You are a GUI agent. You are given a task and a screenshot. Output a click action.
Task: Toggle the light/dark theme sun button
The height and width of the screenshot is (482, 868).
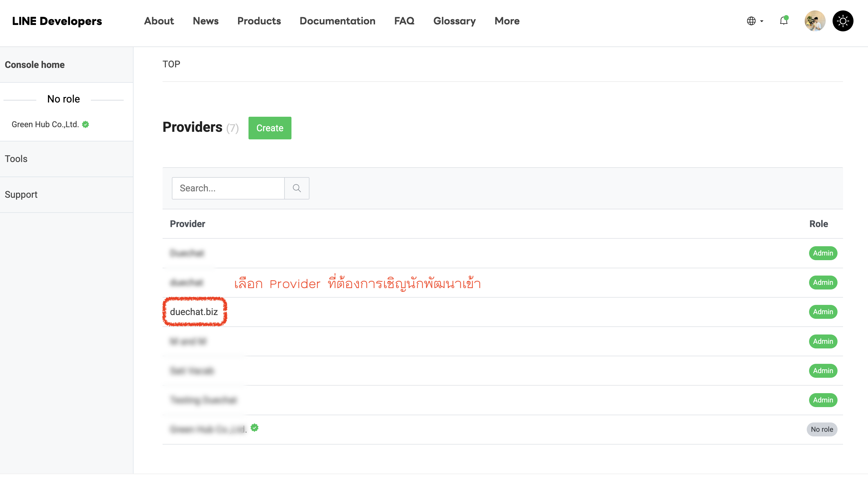pos(842,21)
